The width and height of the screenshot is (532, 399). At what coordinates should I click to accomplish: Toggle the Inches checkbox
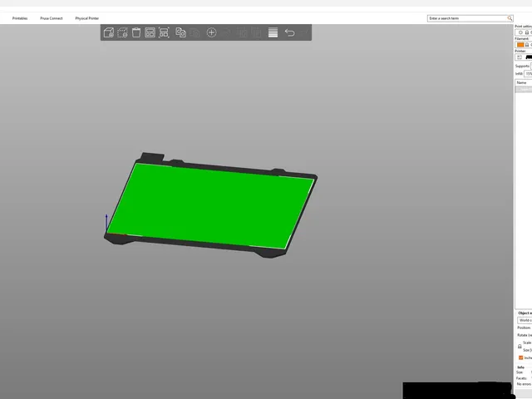coord(521,357)
